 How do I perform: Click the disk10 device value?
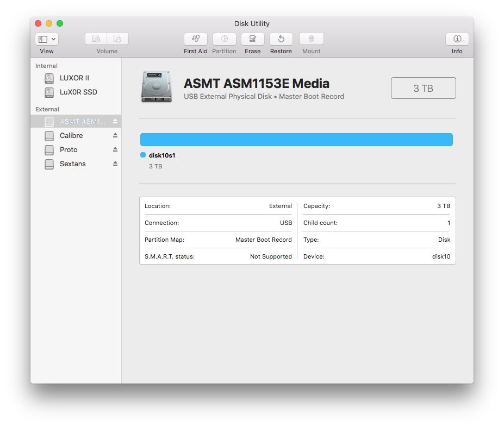(441, 256)
